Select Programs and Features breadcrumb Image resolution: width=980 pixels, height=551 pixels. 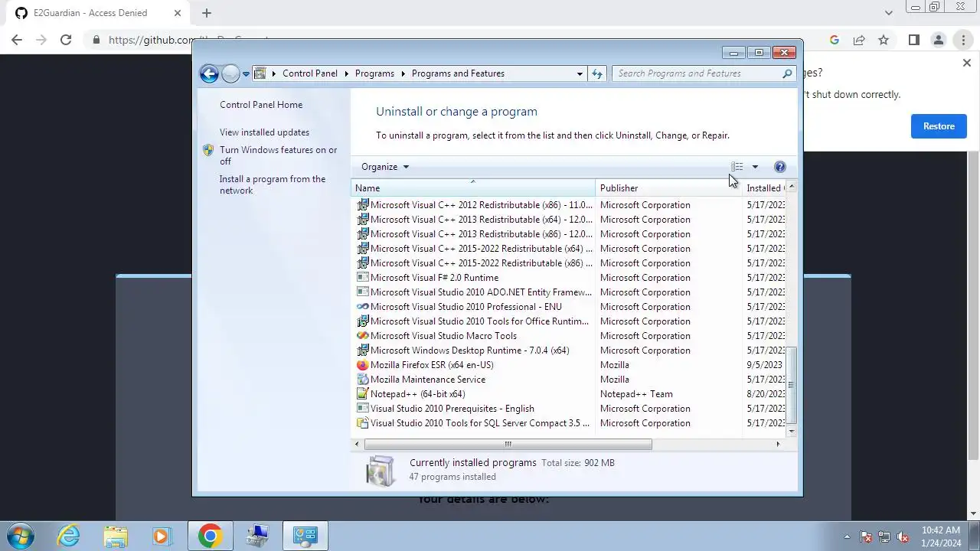tap(458, 73)
